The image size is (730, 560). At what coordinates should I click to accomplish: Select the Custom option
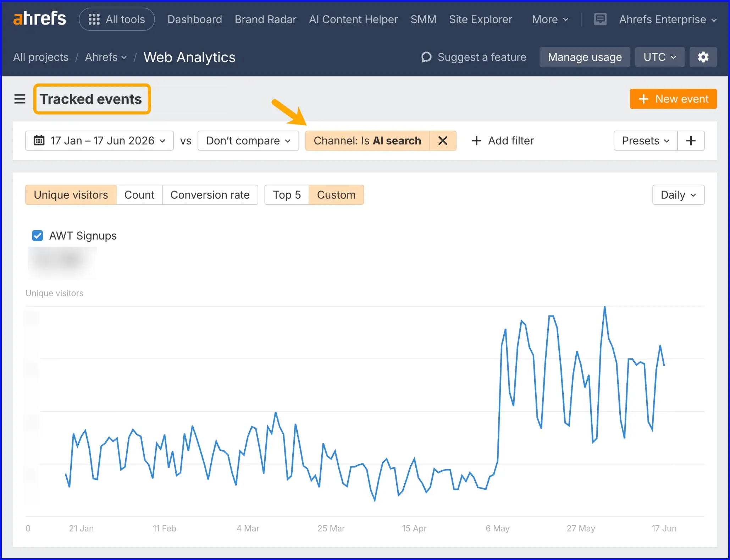(336, 195)
